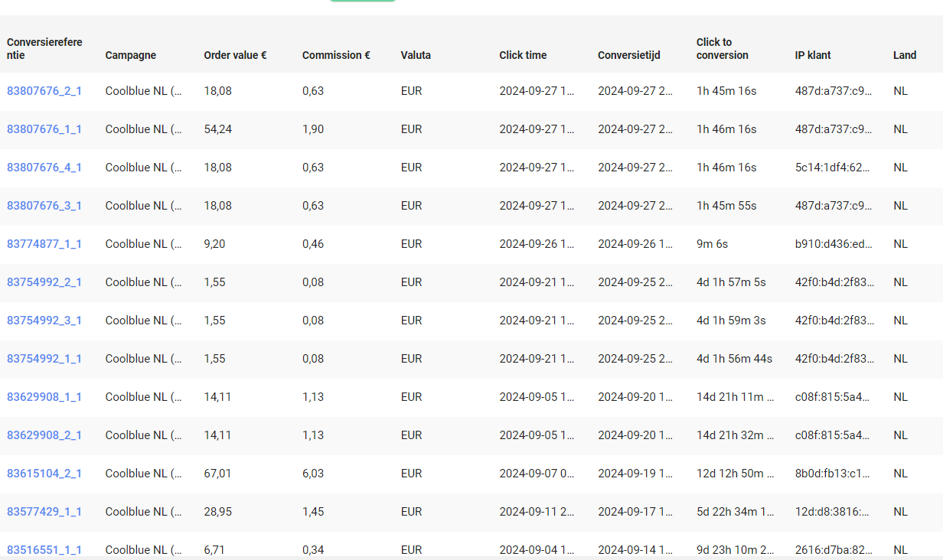
Task: Select IP klant b910:d436:ed… cell
Action: pos(834,244)
